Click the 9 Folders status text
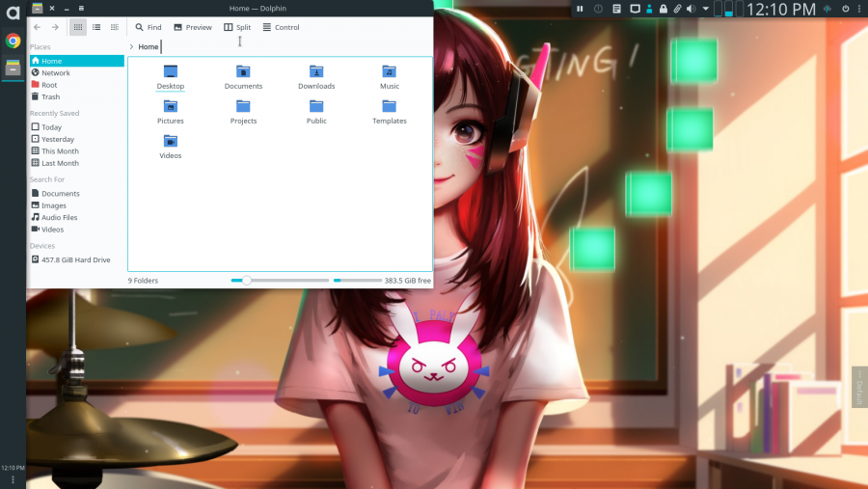 click(143, 281)
